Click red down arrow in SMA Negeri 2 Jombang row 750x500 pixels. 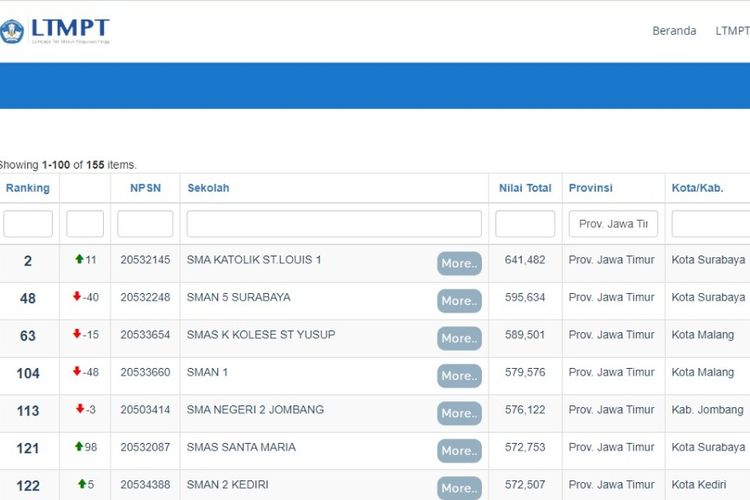79,409
